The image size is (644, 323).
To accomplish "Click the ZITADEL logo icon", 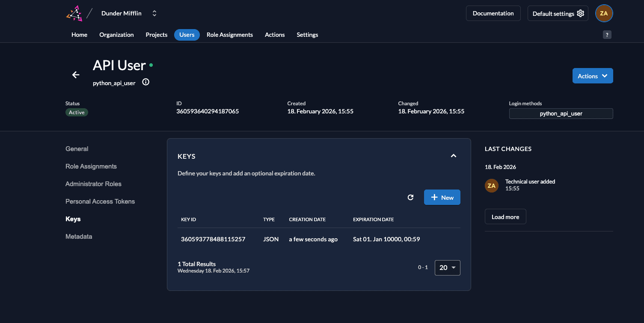I will (74, 13).
